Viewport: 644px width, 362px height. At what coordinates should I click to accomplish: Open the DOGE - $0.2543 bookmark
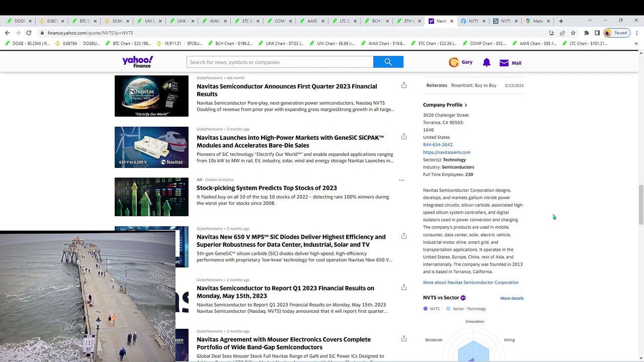click(x=28, y=43)
